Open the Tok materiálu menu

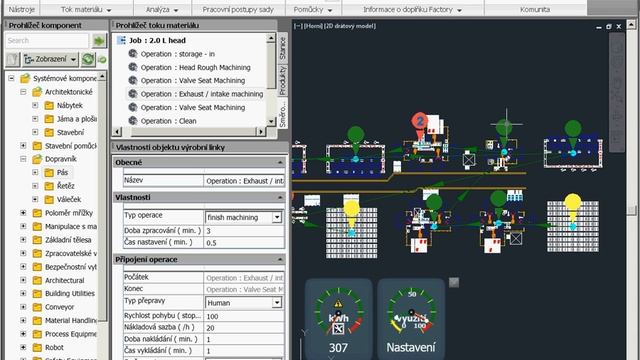point(86,9)
